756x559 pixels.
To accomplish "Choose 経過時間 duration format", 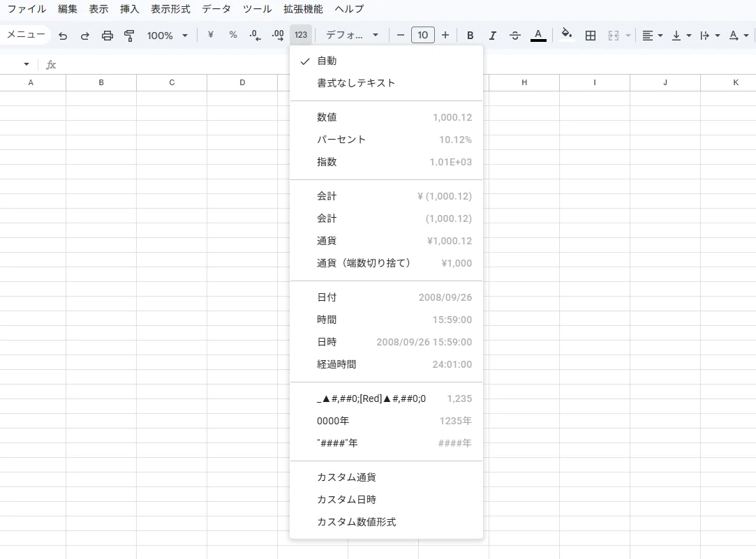I will tap(386, 364).
